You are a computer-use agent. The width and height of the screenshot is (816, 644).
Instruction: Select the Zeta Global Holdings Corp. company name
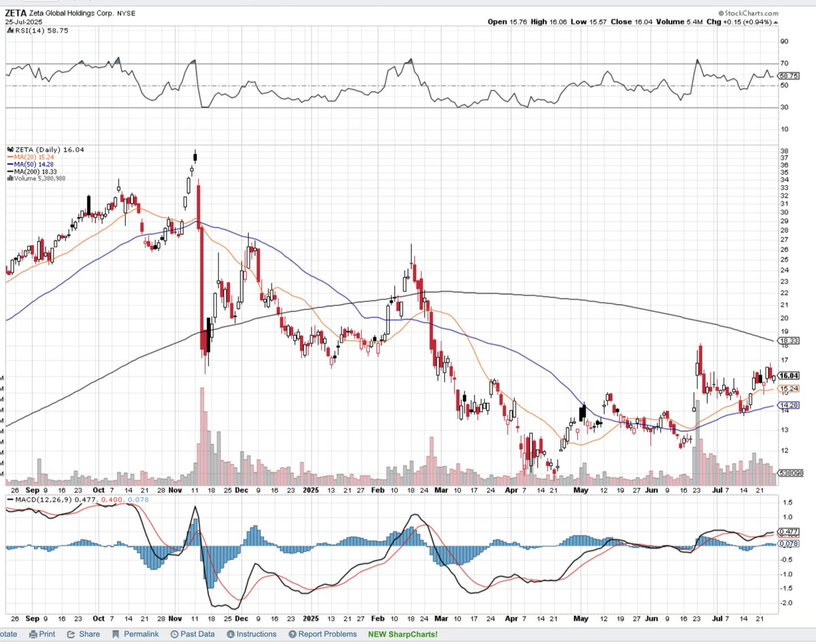click(73, 13)
